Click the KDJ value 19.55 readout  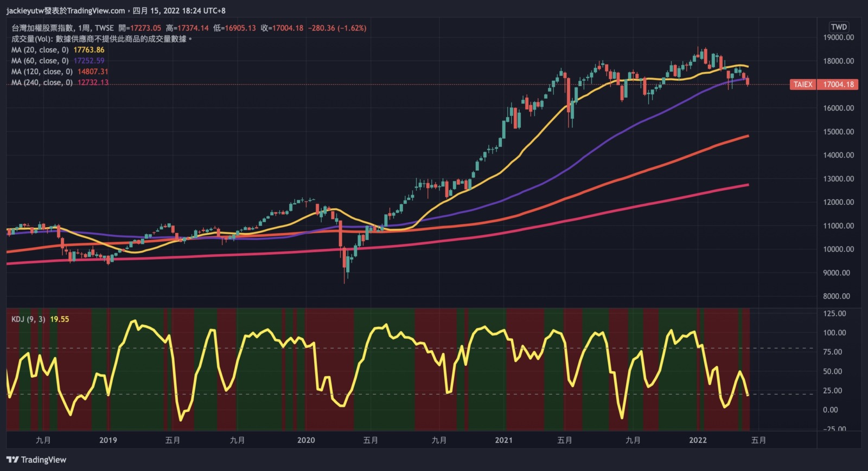(60, 319)
